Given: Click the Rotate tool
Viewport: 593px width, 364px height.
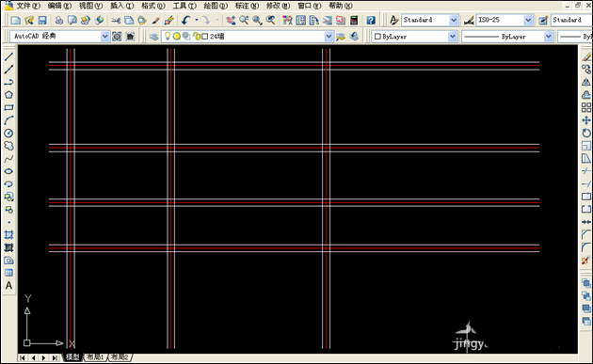Looking at the screenshot, I should tap(586, 133).
